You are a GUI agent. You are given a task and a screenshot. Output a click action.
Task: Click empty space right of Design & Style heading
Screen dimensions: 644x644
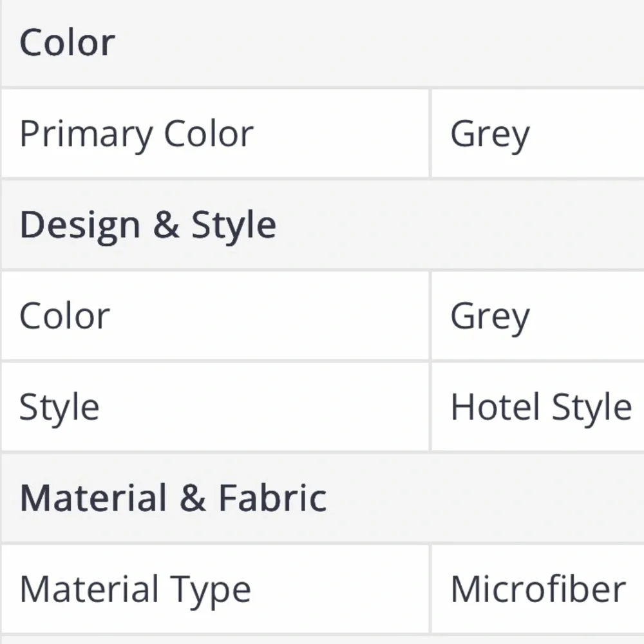[x=460, y=225]
